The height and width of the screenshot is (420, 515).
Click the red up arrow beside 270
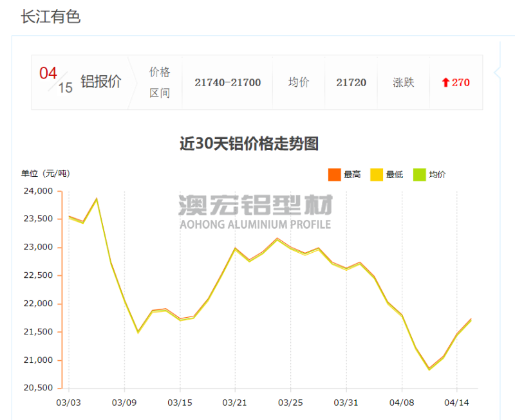coord(445,82)
